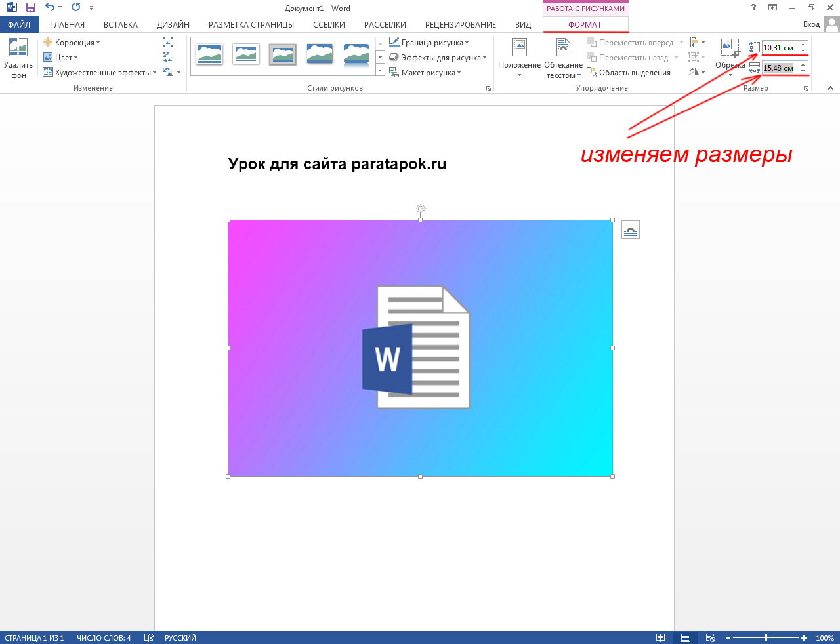Open ribbon display options icon
Viewport: 840px width, 644px height.
[x=773, y=8]
